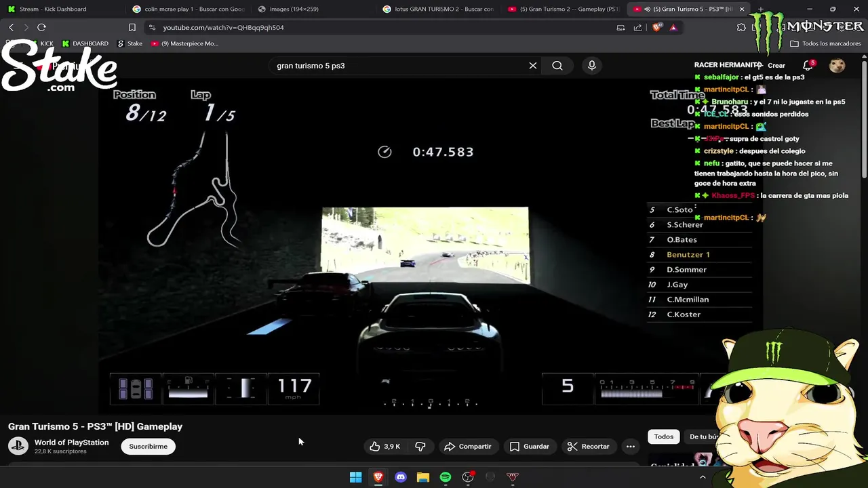Open Spotify from the taskbar

pos(446,477)
